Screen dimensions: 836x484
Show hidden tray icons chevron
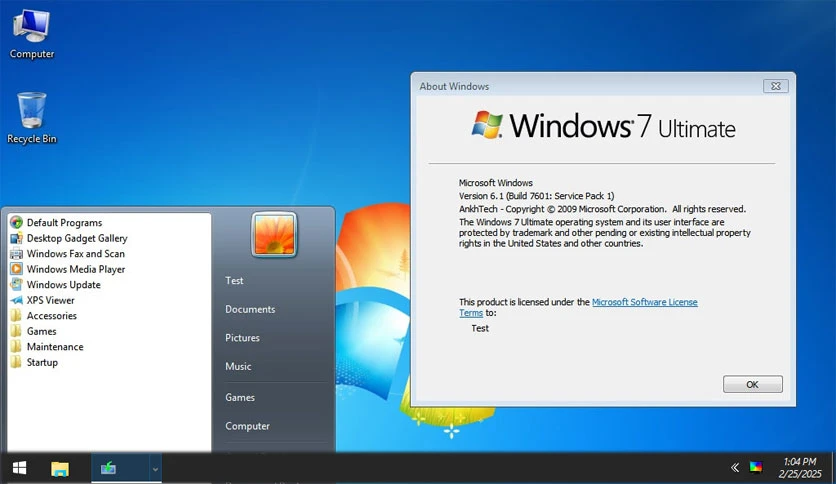tap(735, 467)
